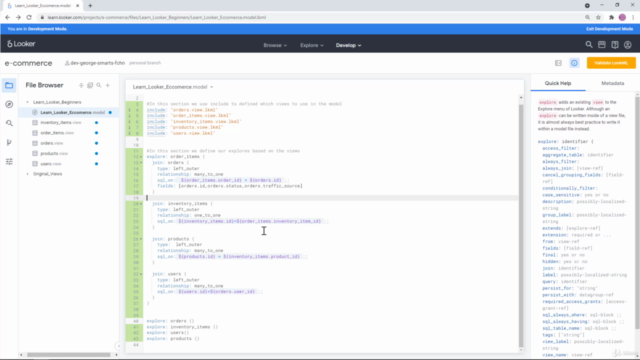This screenshot has width=640, height=360.
Task: Open a new browser tab
Action: 90,6
